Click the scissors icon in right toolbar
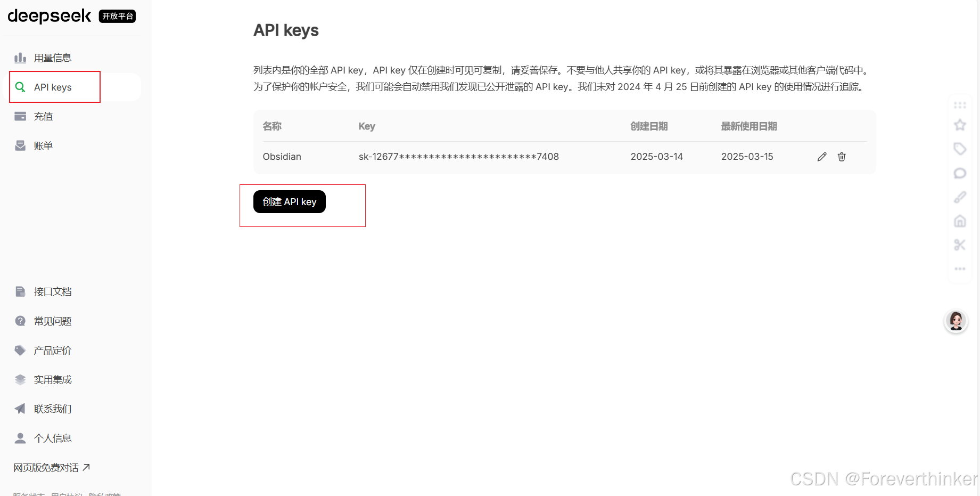The height and width of the screenshot is (496, 980). (960, 245)
